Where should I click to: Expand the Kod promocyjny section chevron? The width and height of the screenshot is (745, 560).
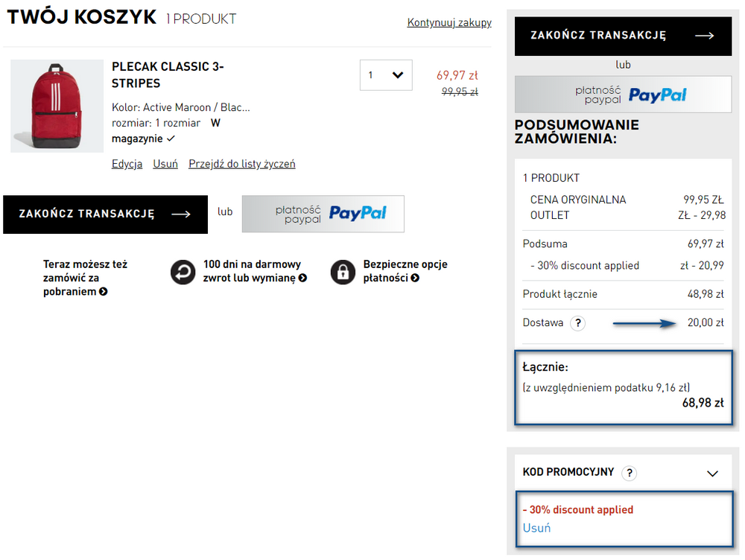click(712, 474)
